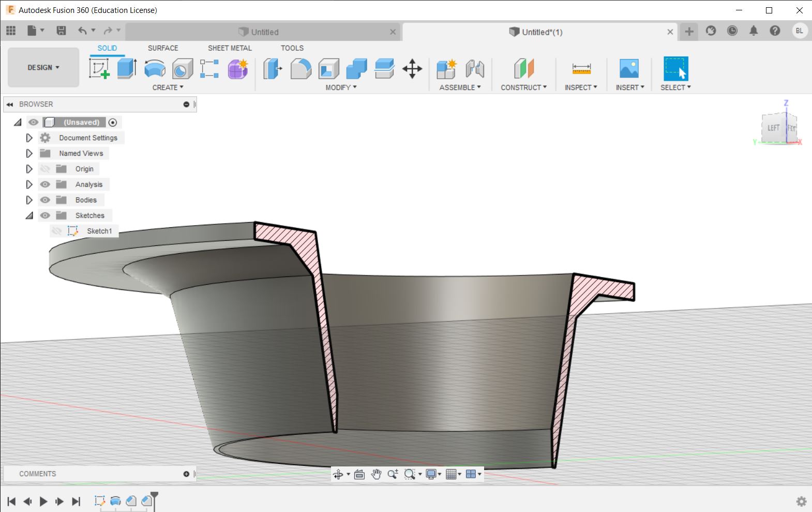This screenshot has height=512, width=812.
Task: Click the Left face of ViewCube
Action: tap(773, 128)
